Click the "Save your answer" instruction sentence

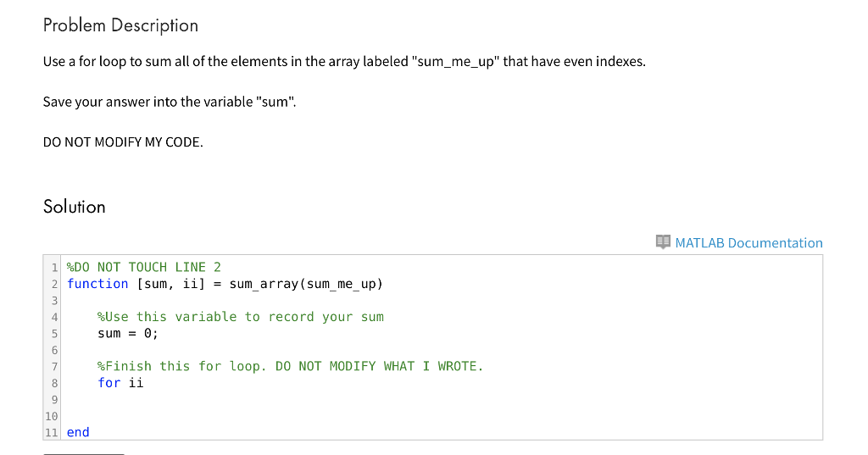(x=170, y=102)
